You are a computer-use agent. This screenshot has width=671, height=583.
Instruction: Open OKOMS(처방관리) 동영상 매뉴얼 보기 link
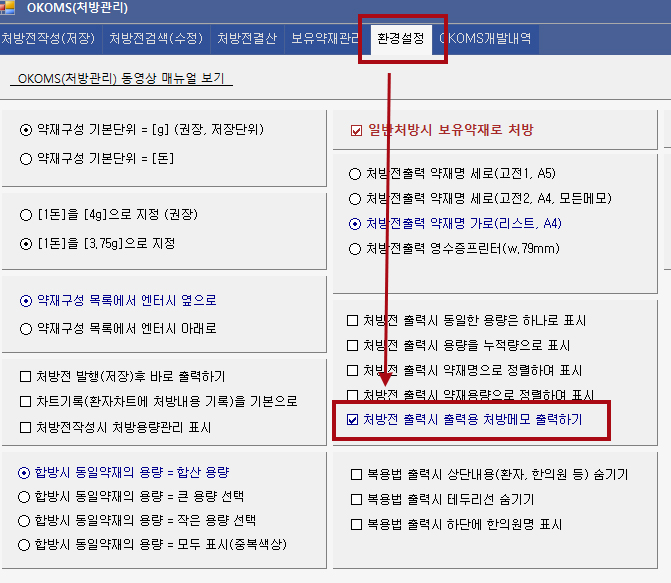click(x=121, y=78)
